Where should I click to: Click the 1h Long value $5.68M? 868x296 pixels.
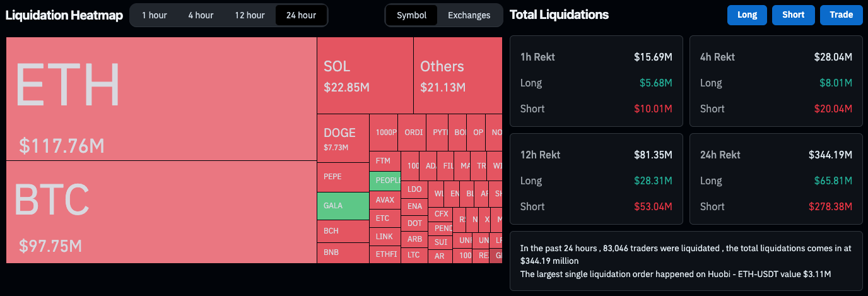click(x=655, y=83)
